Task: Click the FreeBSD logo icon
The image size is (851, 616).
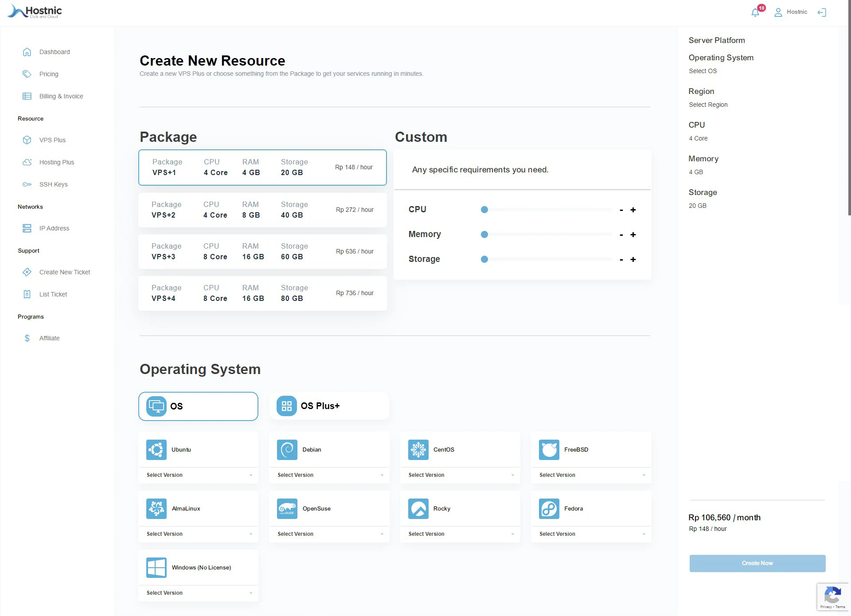Action: (549, 450)
